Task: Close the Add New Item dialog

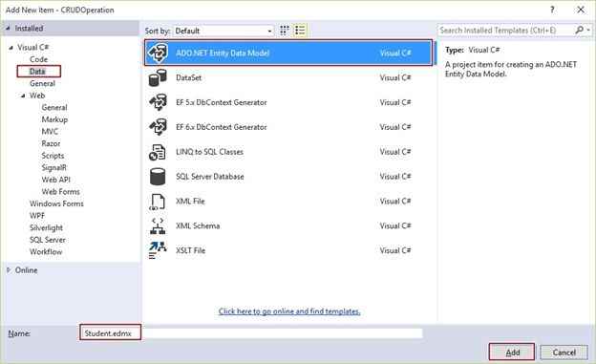Action: click(x=581, y=10)
